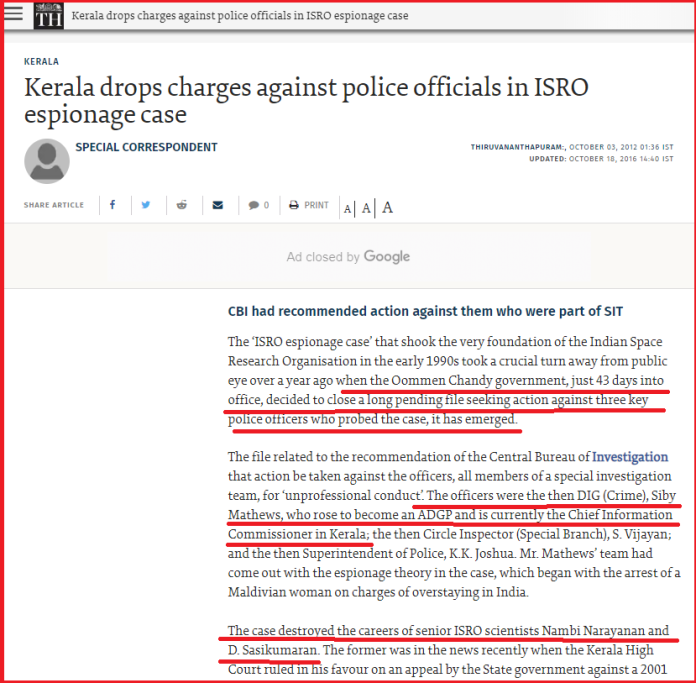
Task: Select the smallest font size A
Action: [x=348, y=208]
